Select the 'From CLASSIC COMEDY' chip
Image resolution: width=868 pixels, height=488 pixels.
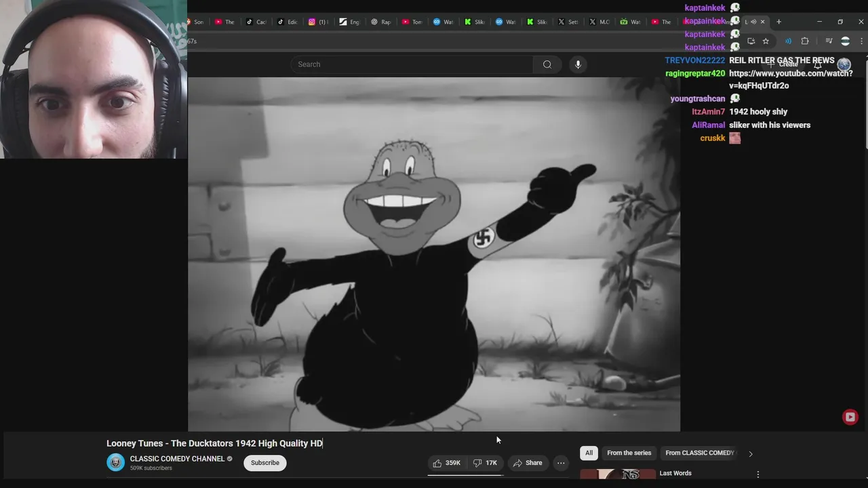[x=699, y=453]
